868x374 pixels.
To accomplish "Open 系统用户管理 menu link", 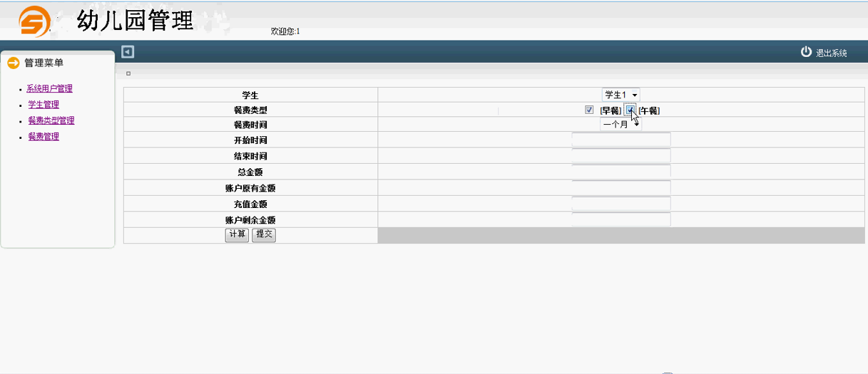I will 49,89.
